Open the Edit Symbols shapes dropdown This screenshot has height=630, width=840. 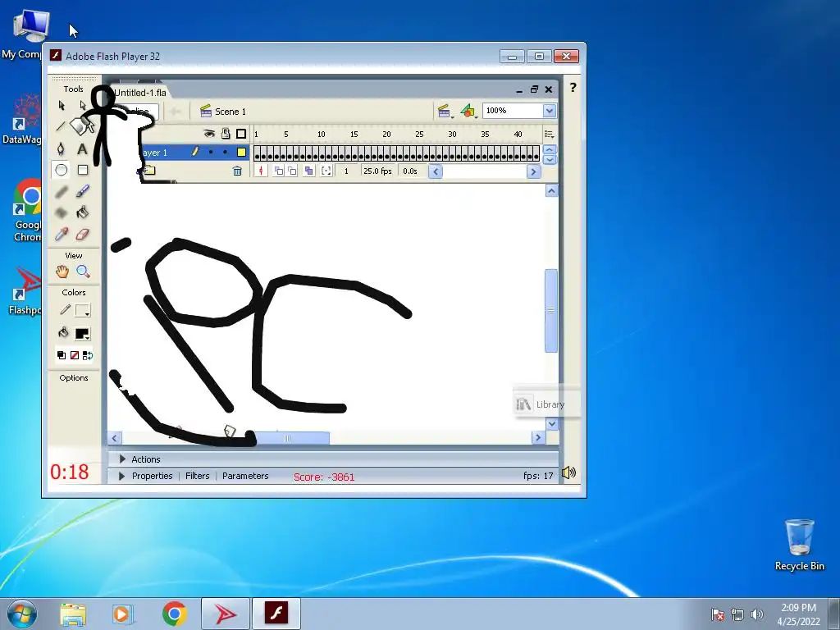[x=468, y=112]
